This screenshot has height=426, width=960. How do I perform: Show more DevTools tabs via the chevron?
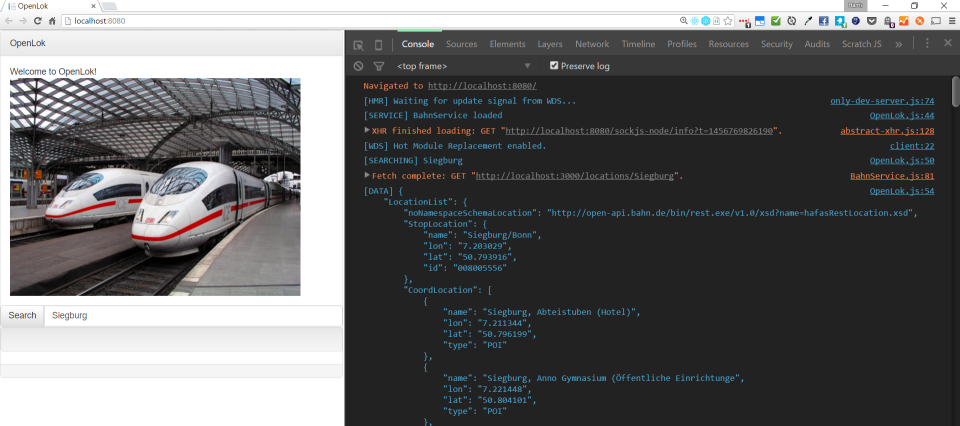(x=899, y=44)
